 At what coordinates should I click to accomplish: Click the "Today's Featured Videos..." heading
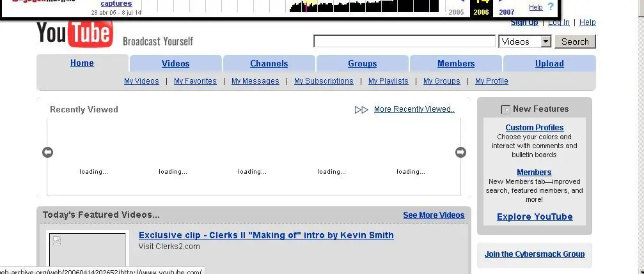pyautogui.click(x=101, y=215)
